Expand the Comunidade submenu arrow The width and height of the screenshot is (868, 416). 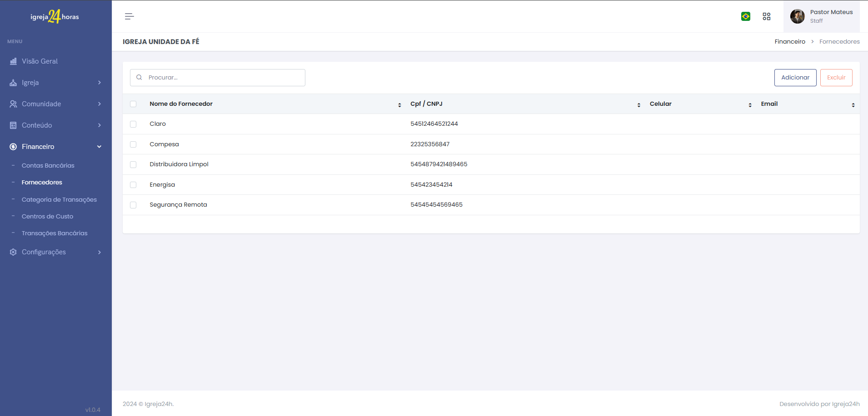(99, 104)
